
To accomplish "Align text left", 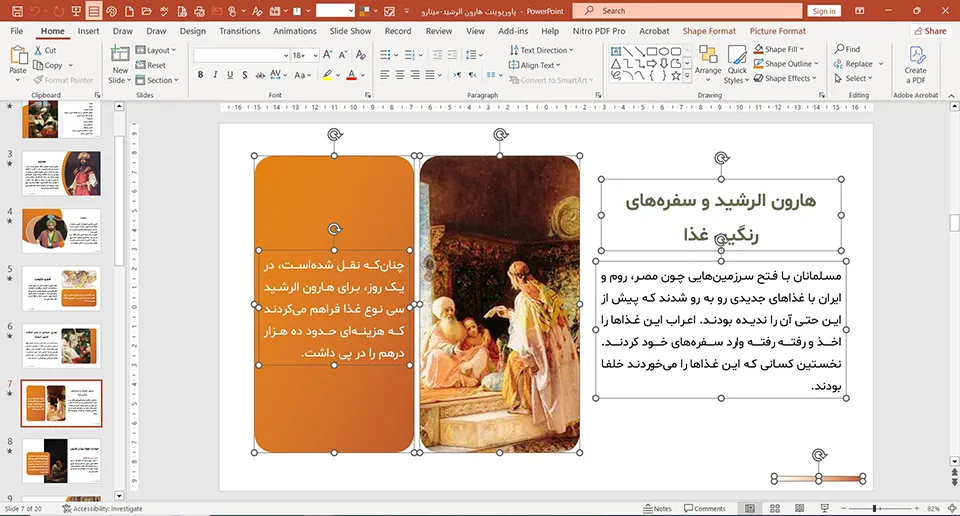I will 384,75.
